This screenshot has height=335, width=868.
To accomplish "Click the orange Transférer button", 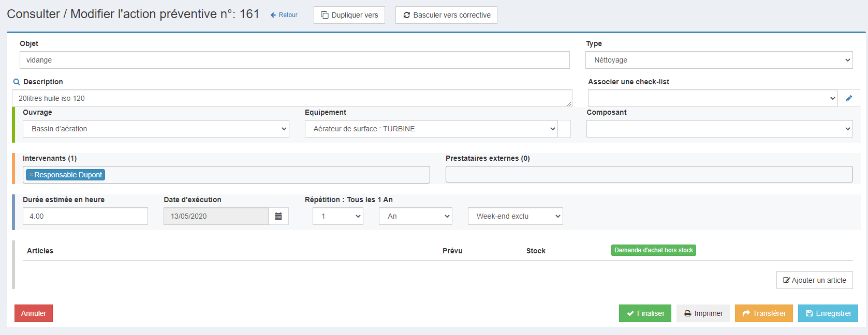I will tap(764, 313).
